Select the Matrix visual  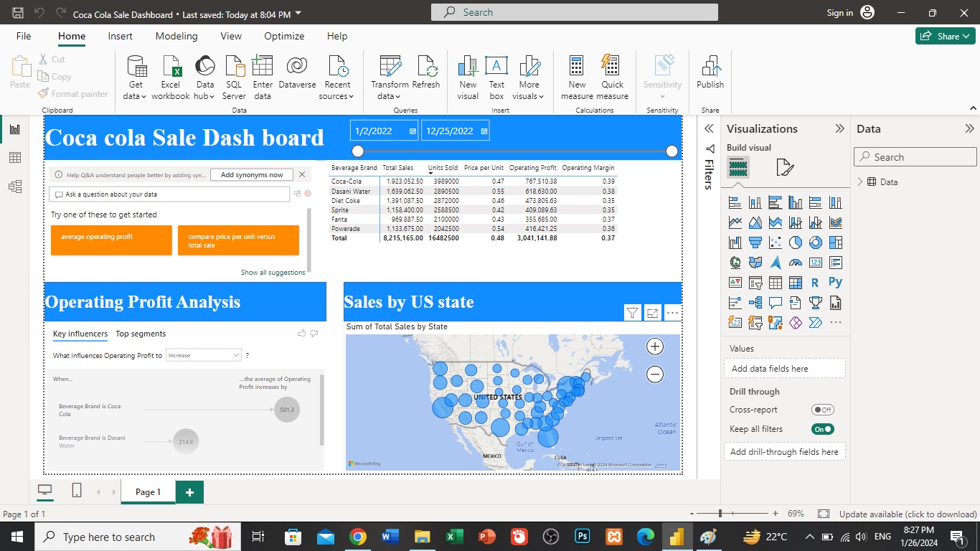796,283
